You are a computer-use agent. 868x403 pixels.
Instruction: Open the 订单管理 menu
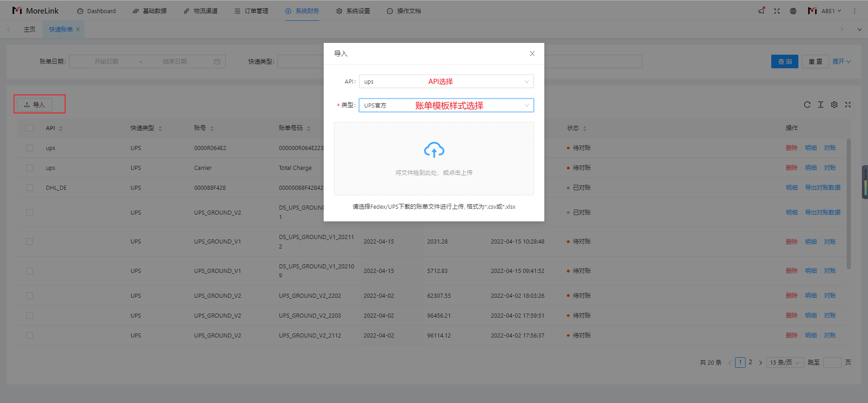tap(251, 11)
